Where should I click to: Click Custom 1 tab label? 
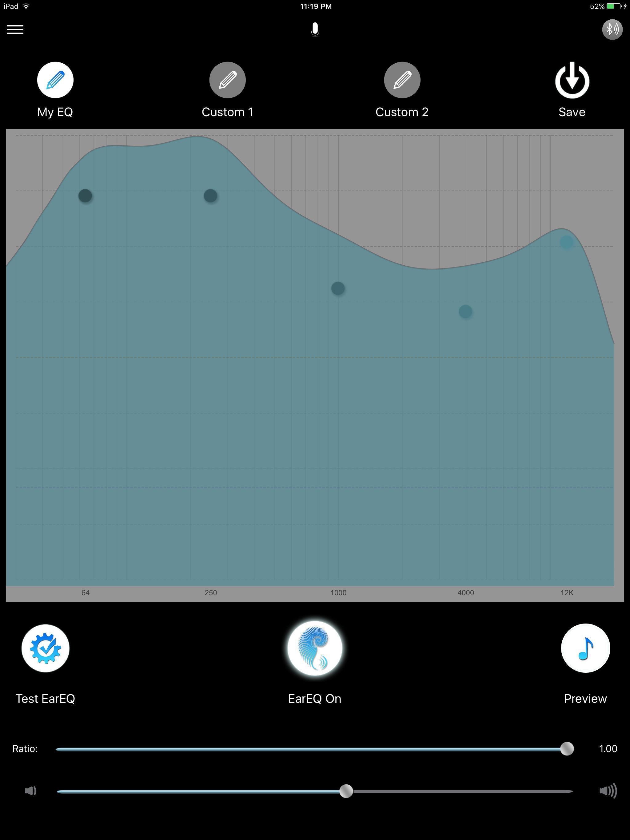tap(228, 111)
